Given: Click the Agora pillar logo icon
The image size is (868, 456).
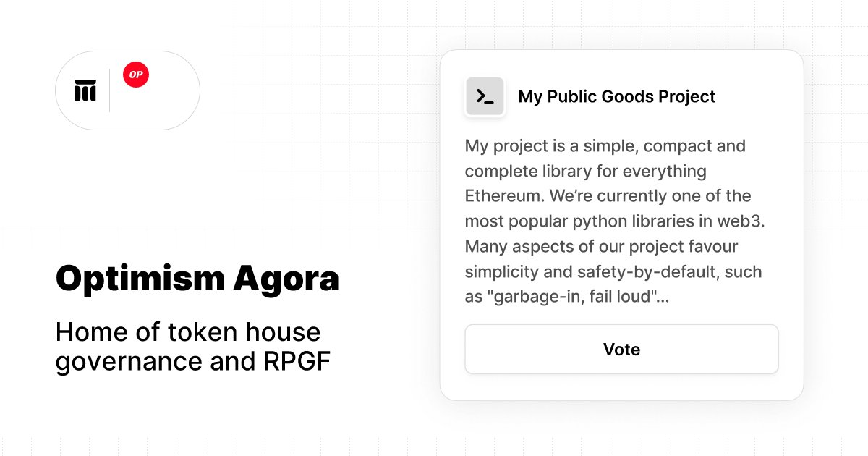Looking at the screenshot, I should coord(85,90).
